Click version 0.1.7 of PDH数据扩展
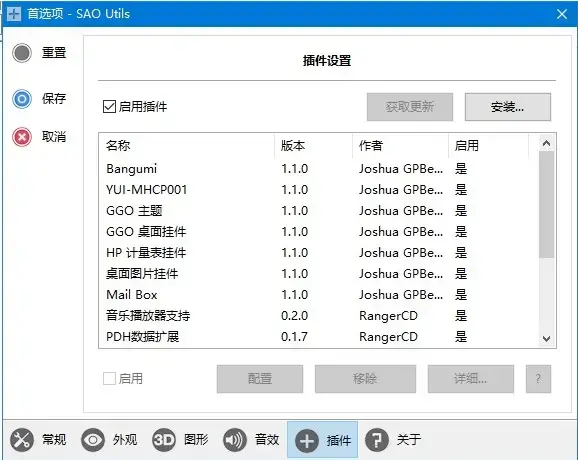The width and height of the screenshot is (578, 460). pyautogui.click(x=295, y=337)
